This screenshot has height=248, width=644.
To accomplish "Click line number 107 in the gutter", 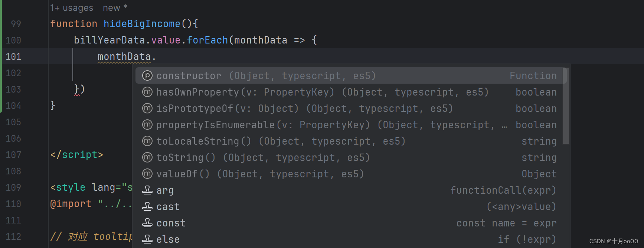I will point(13,155).
